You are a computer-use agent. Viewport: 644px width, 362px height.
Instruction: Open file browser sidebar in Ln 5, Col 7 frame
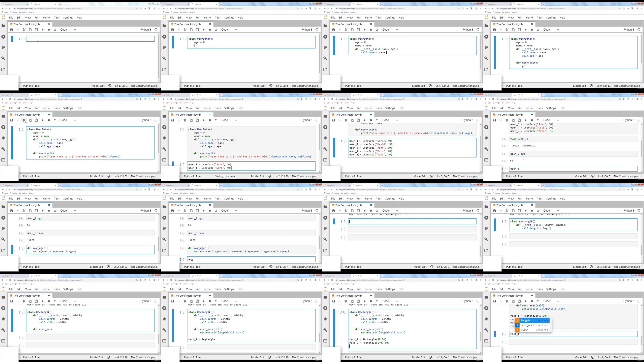(x=325, y=116)
